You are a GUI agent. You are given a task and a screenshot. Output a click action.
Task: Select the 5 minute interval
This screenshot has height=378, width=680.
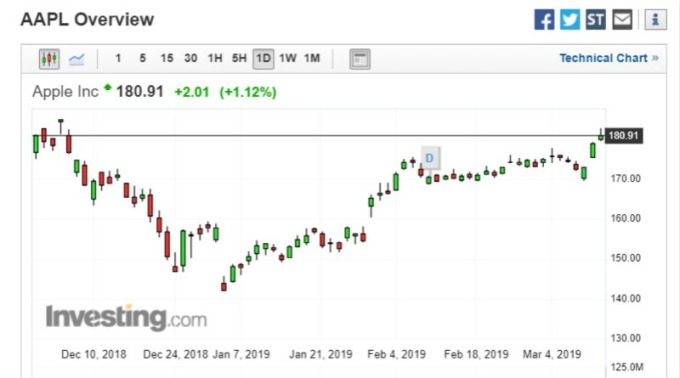coord(143,58)
